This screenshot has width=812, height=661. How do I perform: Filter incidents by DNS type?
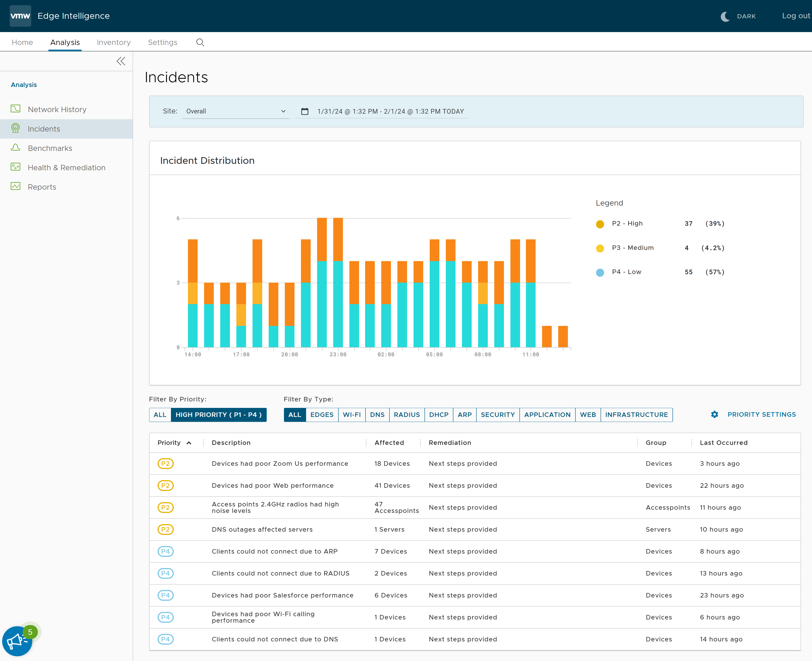coord(377,415)
